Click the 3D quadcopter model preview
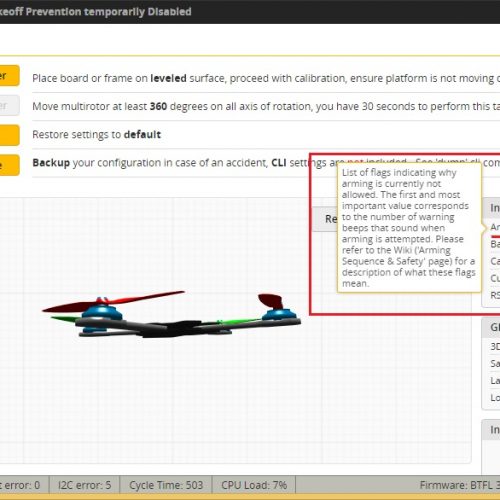This screenshot has width=500, height=500. [x=172, y=314]
